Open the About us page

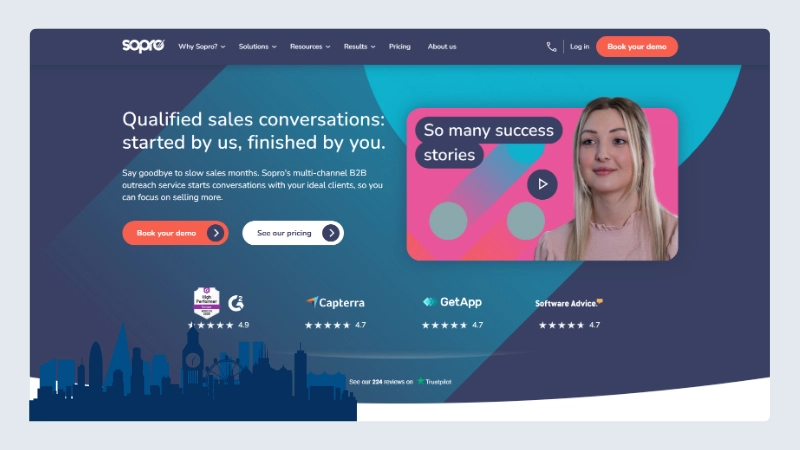pyautogui.click(x=442, y=46)
